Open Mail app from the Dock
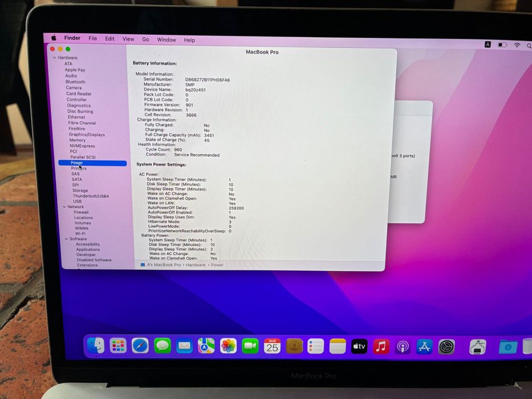The image size is (532, 399). (184, 346)
